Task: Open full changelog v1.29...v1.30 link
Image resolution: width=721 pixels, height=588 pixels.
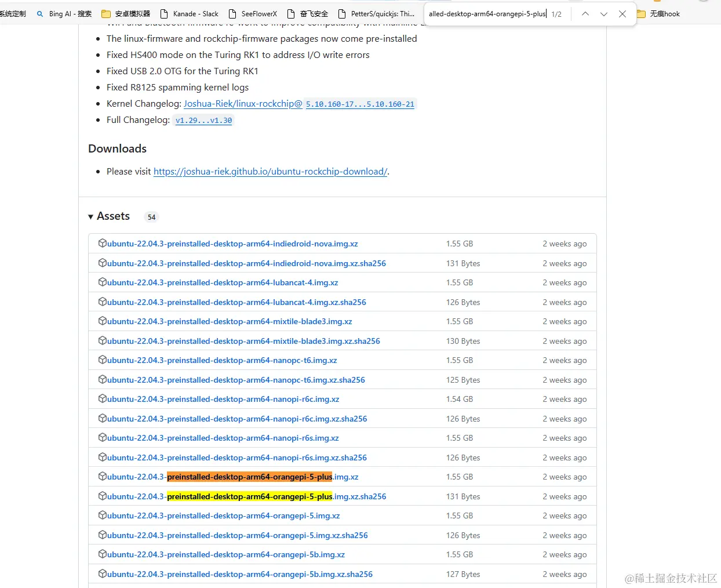Action: click(x=203, y=121)
